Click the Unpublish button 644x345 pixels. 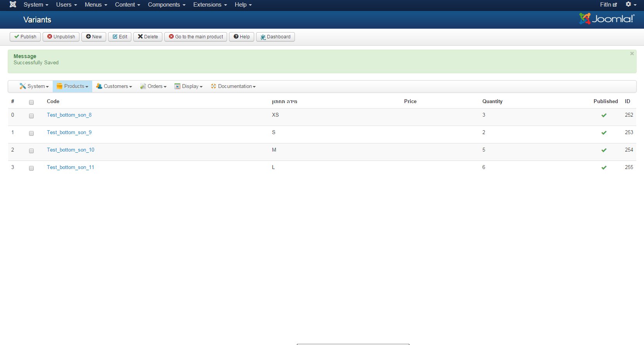(x=61, y=37)
